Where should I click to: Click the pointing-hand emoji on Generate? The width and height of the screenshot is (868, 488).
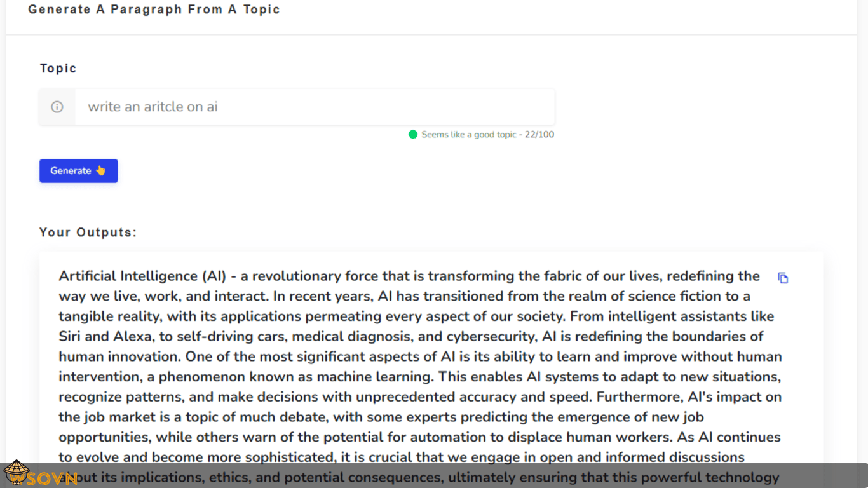(100, 170)
